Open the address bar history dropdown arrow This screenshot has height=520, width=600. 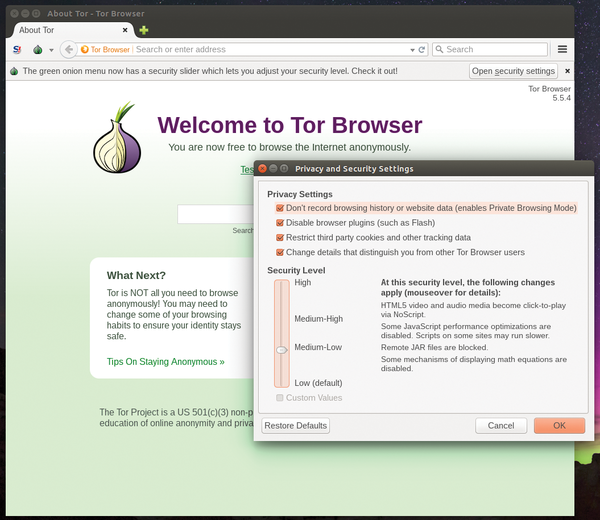[x=412, y=50]
